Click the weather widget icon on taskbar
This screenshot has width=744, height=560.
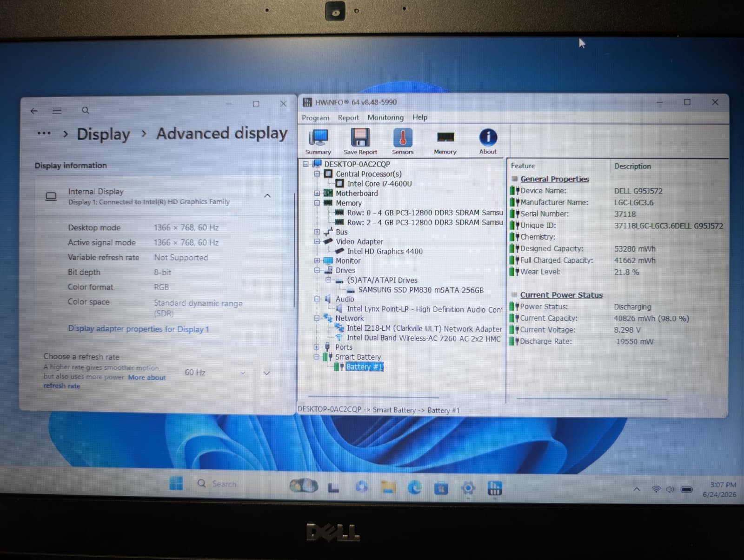[x=304, y=486]
